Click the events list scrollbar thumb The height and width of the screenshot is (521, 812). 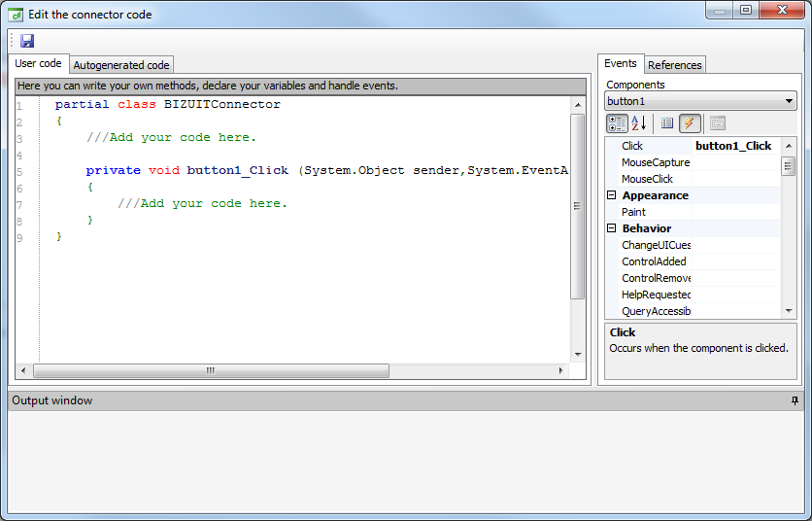[x=788, y=166]
